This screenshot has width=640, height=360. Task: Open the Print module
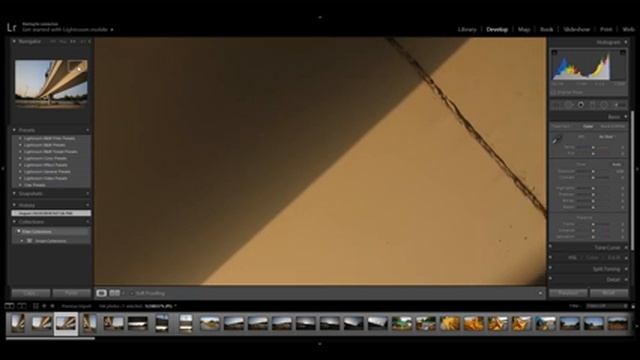point(606,29)
